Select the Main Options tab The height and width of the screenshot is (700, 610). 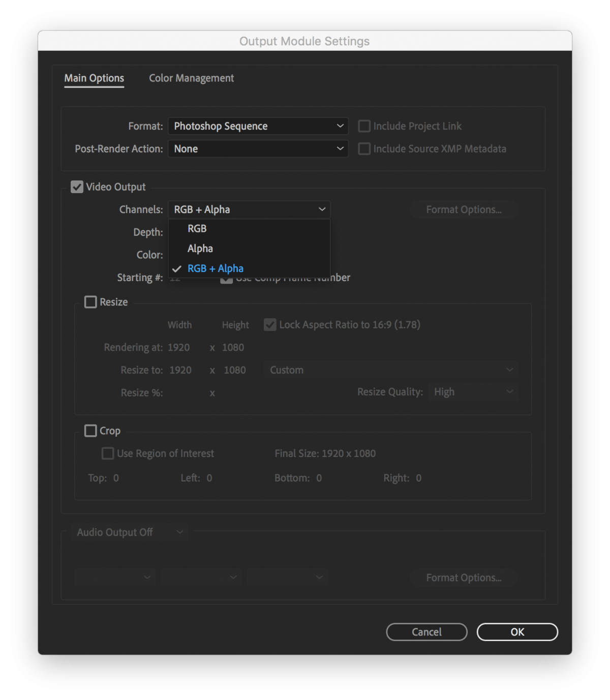click(94, 78)
